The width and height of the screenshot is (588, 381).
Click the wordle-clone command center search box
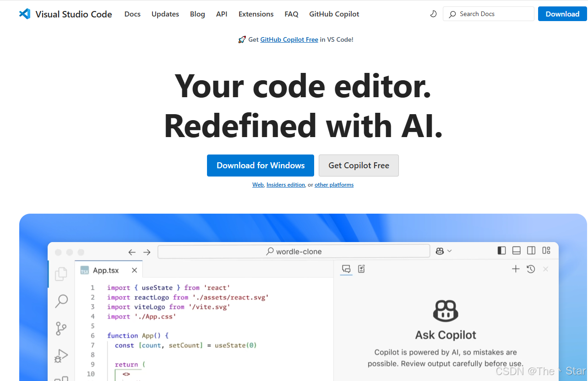tap(294, 251)
